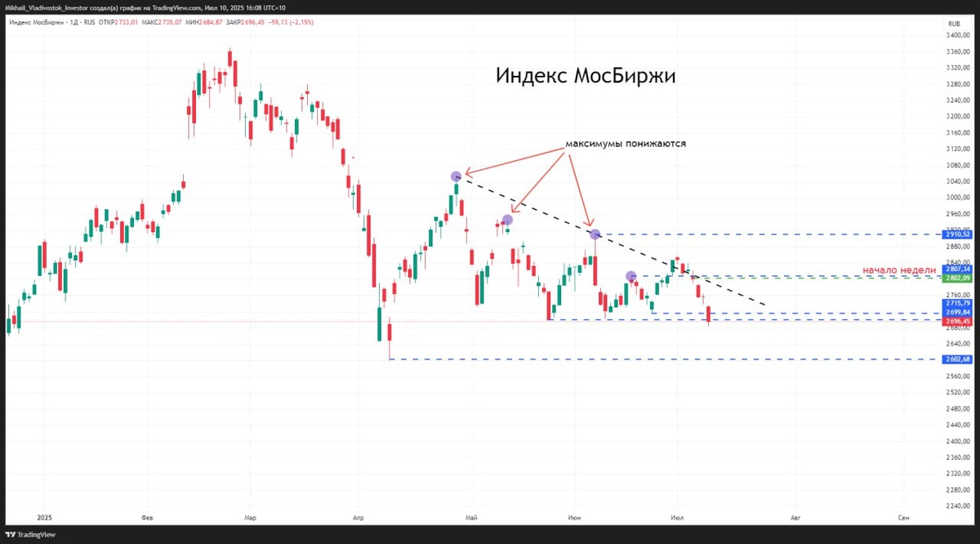Click the 2240,00 price axis tick
This screenshot has height=544, width=980.
point(957,506)
